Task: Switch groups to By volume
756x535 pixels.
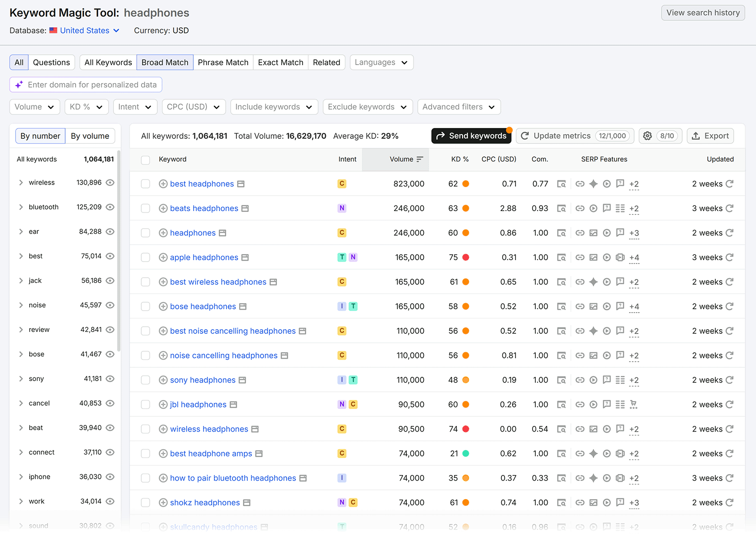Action: (x=90, y=136)
